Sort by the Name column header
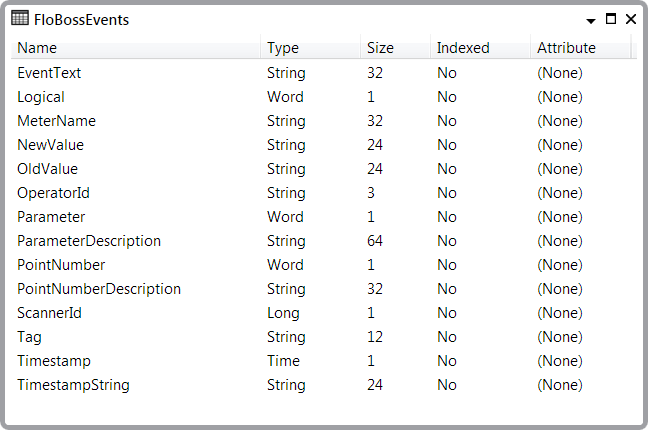The height and width of the screenshot is (430, 648). 136,48
